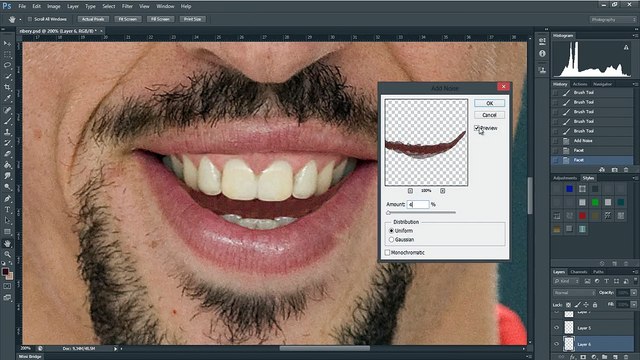Select the Quick Selection tool

coord(7,76)
